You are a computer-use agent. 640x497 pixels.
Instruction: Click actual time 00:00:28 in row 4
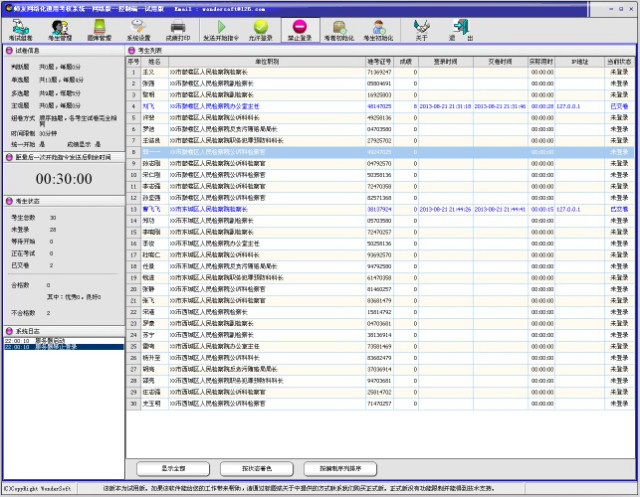(542, 106)
